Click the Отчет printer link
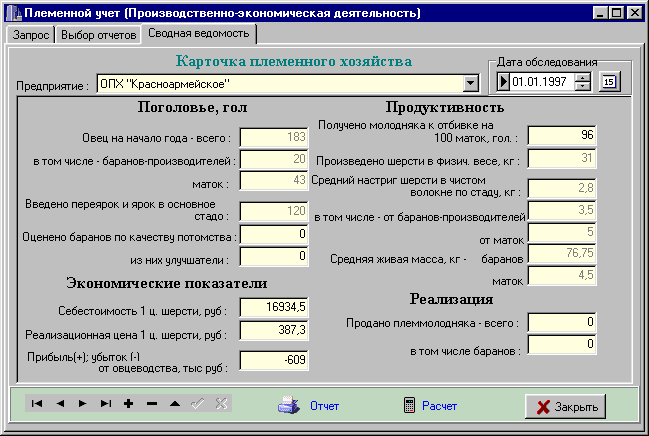 309,406
